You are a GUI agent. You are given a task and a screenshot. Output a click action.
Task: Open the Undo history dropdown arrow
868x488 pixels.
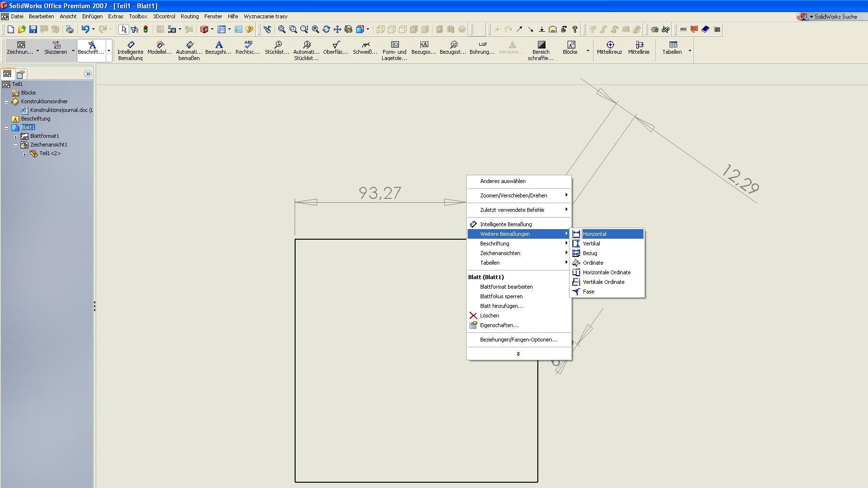click(93, 29)
